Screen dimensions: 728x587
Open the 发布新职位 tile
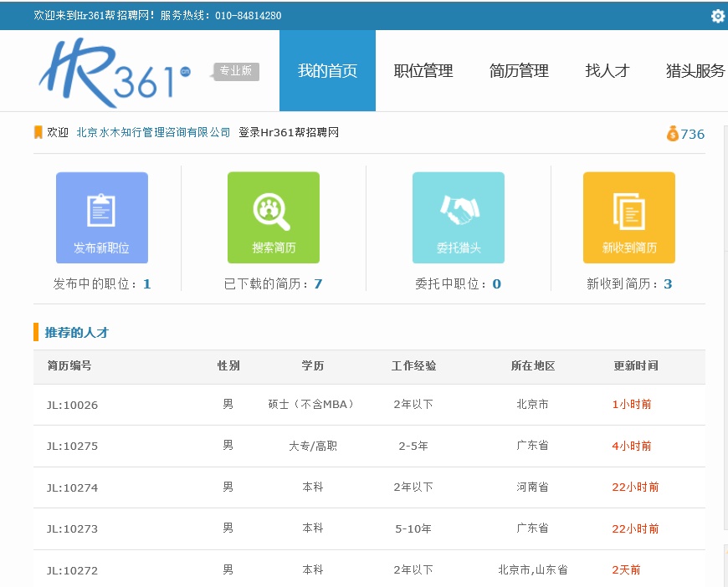[102, 217]
